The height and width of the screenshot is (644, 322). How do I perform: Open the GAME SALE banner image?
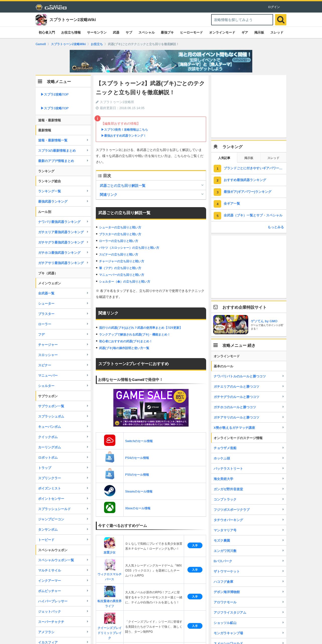pos(151,408)
